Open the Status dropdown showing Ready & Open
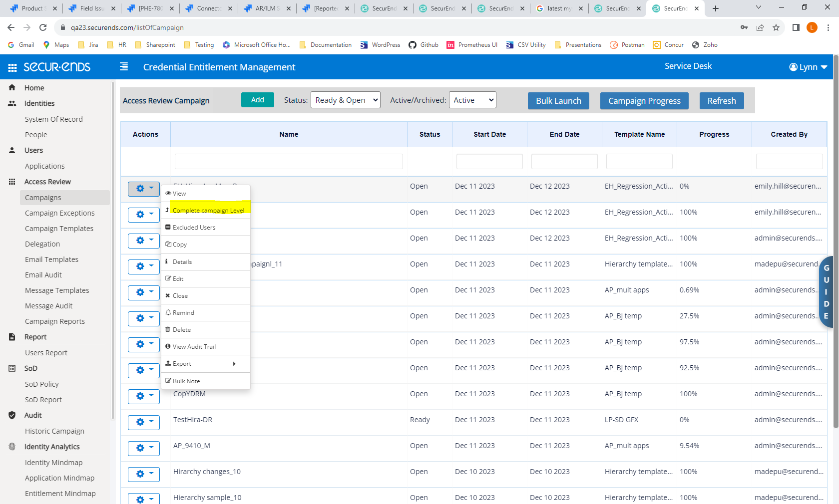The height and width of the screenshot is (504, 839). coord(345,100)
